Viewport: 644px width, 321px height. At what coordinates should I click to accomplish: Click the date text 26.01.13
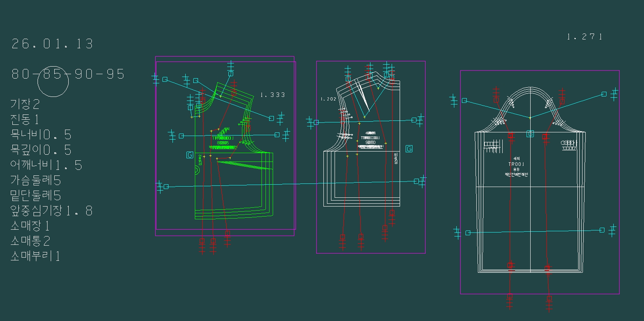coord(52,43)
